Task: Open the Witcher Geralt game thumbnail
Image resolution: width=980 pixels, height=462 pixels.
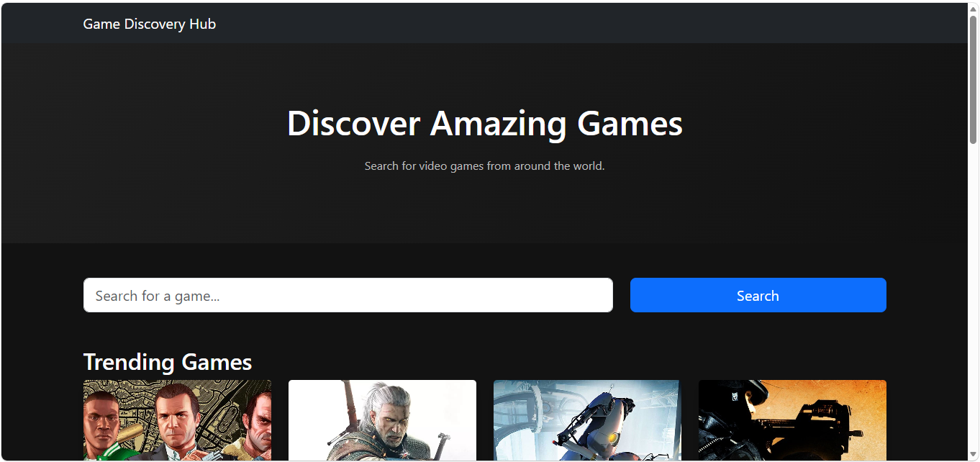Action: tap(382, 420)
